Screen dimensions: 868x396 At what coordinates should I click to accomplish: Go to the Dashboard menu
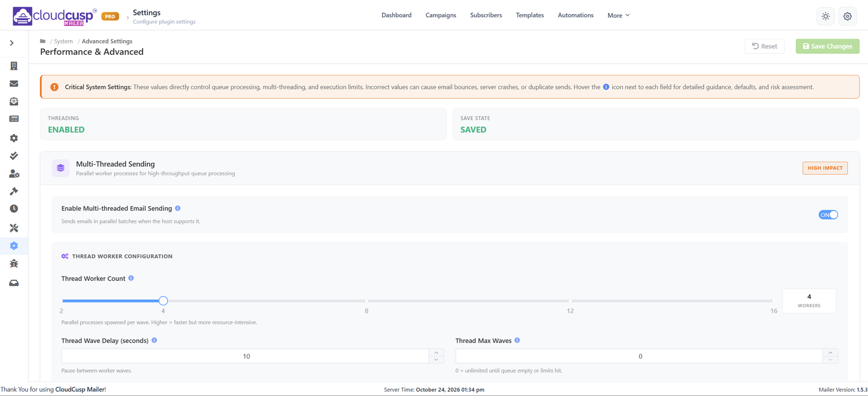tap(397, 15)
